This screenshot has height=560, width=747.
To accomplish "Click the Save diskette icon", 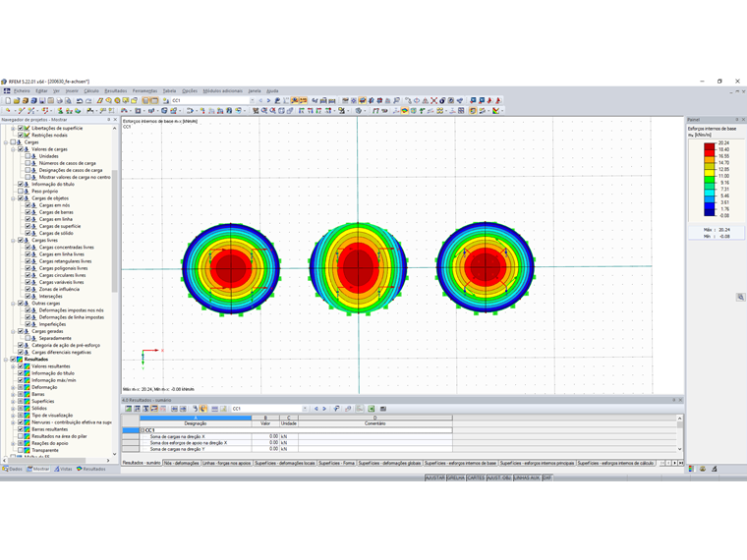I will (42, 100).
